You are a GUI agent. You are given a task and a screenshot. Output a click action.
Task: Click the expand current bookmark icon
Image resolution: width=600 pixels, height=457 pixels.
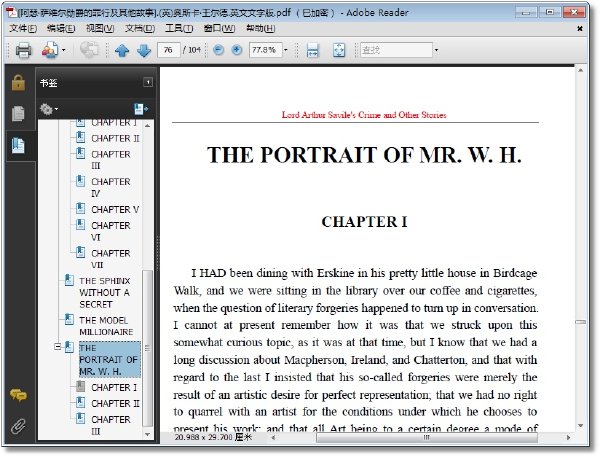141,109
